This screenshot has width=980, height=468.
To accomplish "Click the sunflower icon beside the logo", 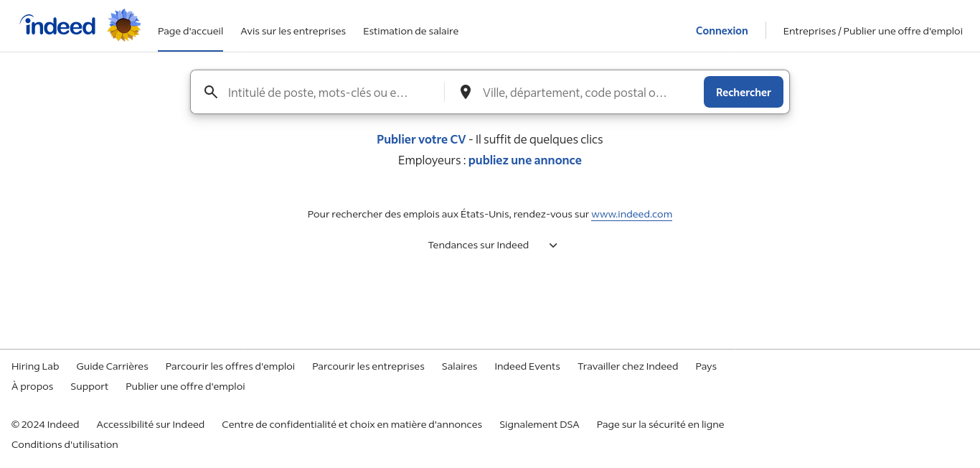I will tap(124, 26).
